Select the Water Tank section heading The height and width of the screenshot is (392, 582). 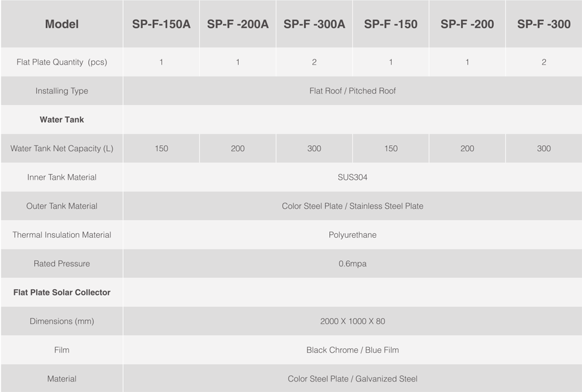[62, 119]
